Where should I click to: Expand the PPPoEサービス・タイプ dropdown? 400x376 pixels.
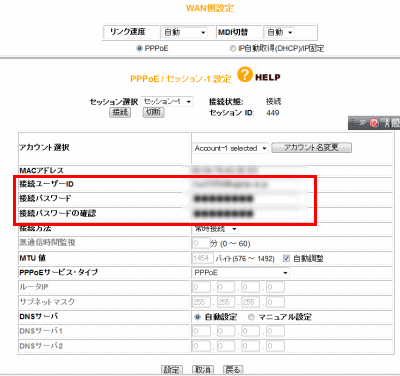[x=240, y=273]
